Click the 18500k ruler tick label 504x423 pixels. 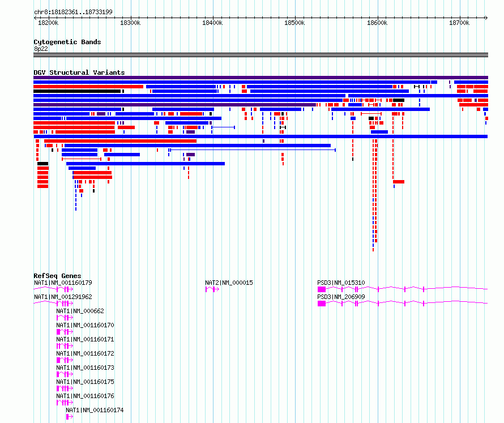pyautogui.click(x=294, y=23)
